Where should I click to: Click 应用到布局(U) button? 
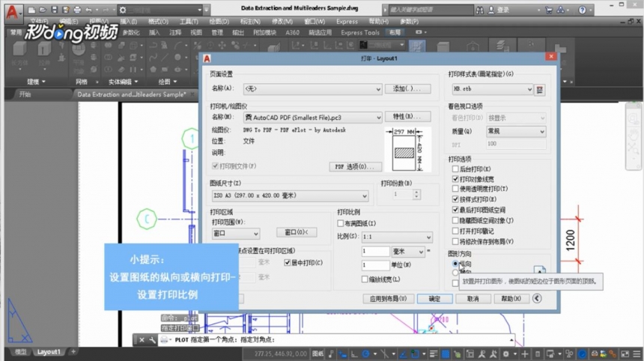pos(388,299)
